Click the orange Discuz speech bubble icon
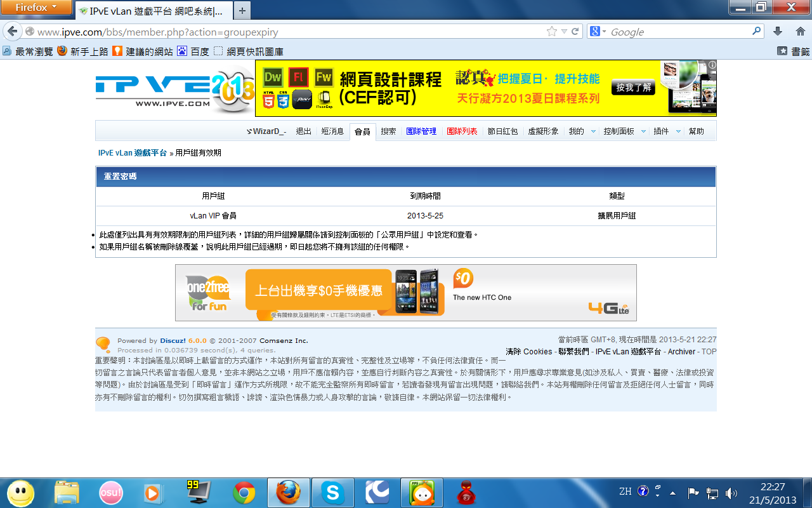Image resolution: width=812 pixels, height=508 pixels. [x=103, y=345]
